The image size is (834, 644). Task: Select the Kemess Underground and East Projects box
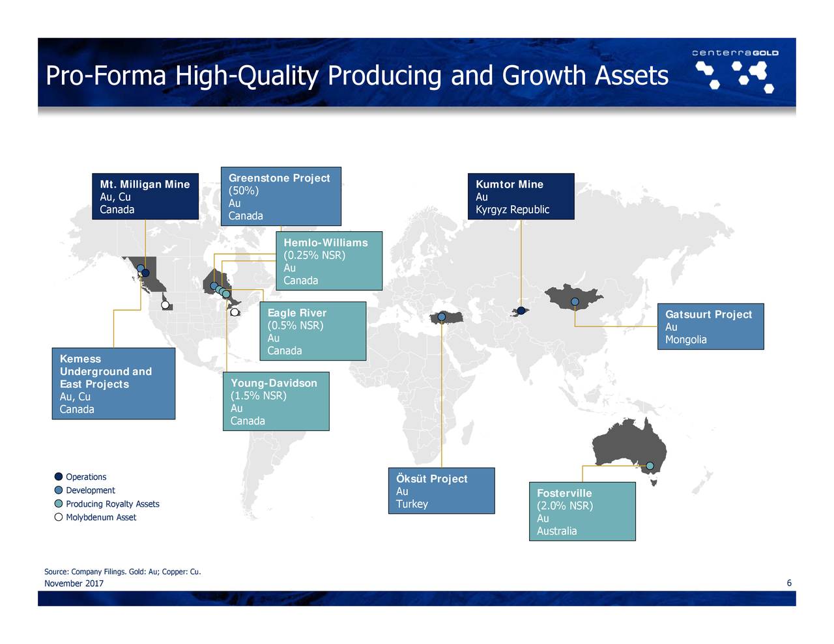point(113,384)
